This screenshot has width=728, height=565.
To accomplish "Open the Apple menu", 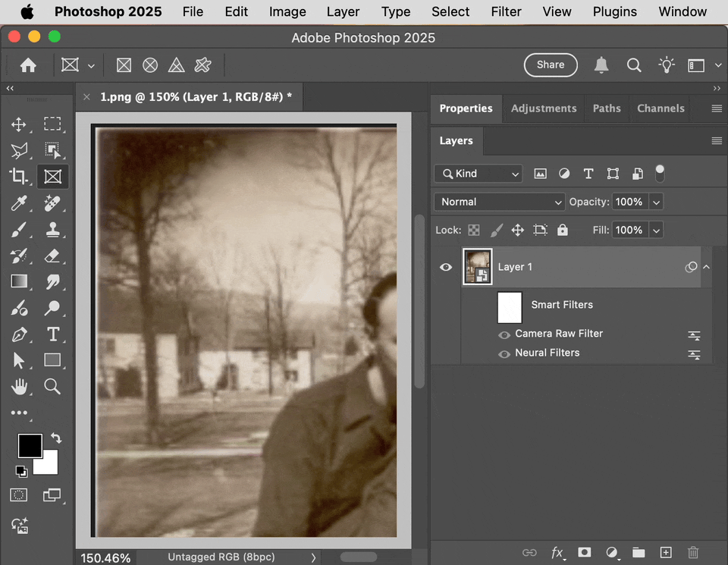I will tap(27, 11).
